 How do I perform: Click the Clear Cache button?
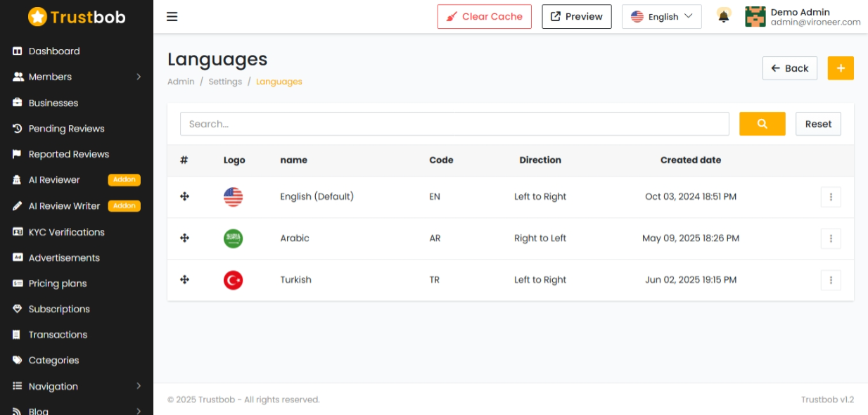[x=485, y=17]
